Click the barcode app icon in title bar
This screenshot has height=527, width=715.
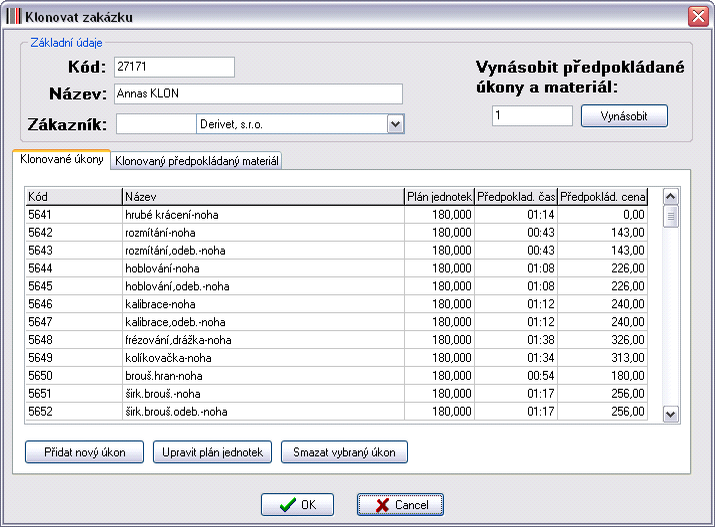coord(14,17)
